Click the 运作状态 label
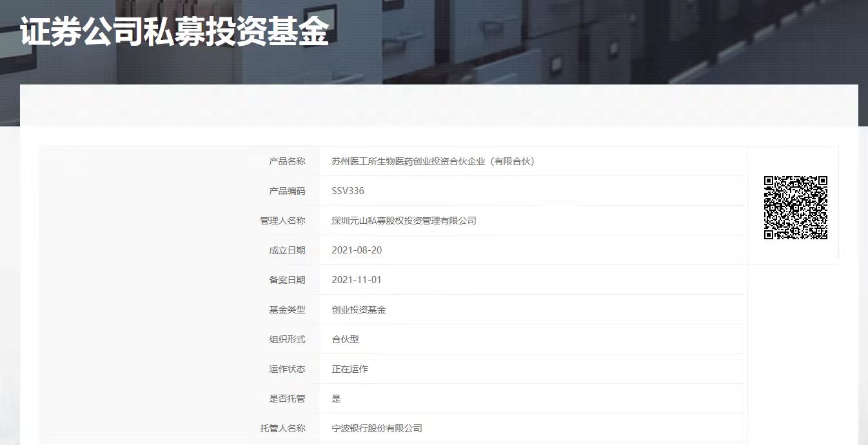 click(x=287, y=369)
